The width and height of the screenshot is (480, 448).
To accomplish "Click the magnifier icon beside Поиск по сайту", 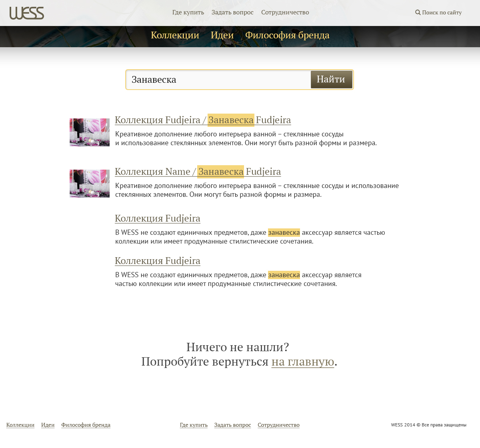I will pos(418,12).
